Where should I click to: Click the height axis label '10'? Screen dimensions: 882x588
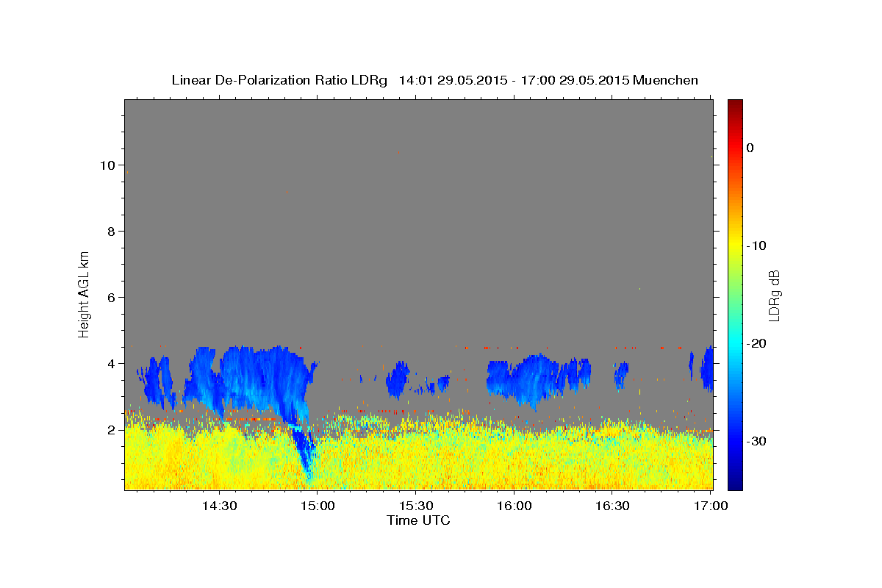[107, 165]
